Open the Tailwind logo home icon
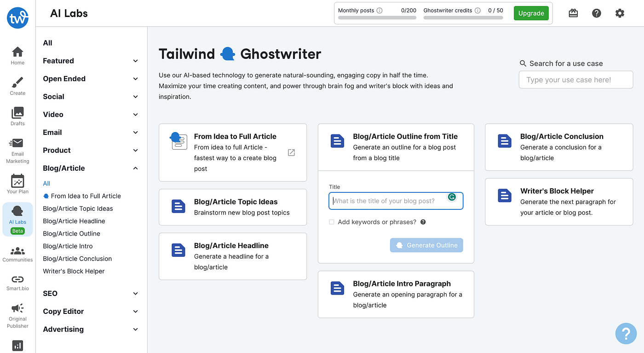 click(17, 17)
